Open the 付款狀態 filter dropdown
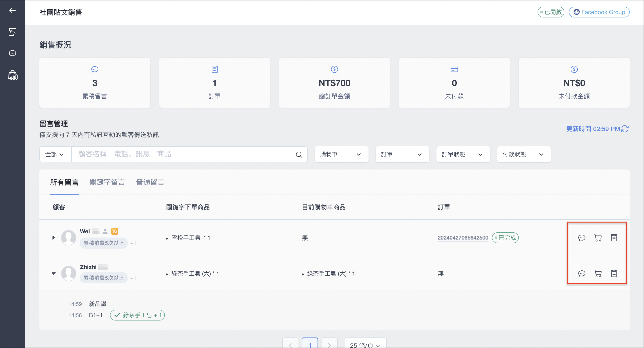The width and height of the screenshot is (644, 348). click(524, 154)
